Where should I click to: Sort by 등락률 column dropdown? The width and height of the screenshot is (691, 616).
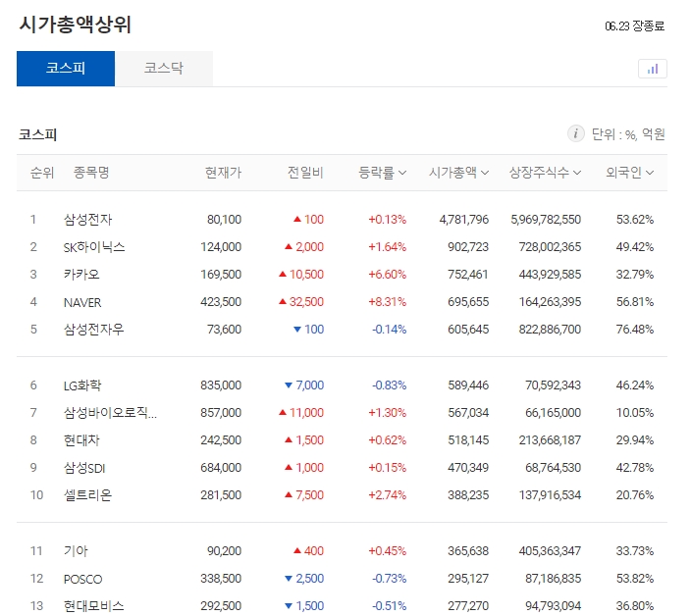pyautogui.click(x=382, y=173)
